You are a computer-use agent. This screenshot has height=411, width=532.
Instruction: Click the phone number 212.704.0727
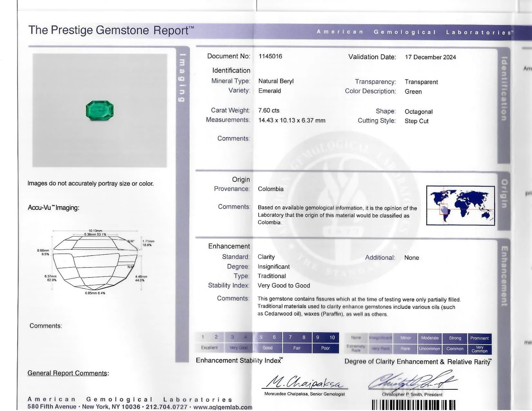pos(167,407)
